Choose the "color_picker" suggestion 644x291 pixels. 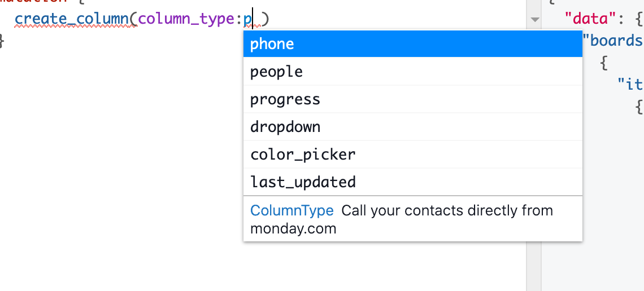click(x=413, y=155)
